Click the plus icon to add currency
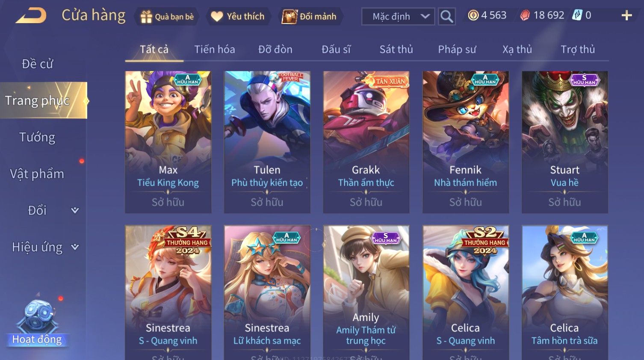This screenshot has height=360, width=644. (x=626, y=16)
